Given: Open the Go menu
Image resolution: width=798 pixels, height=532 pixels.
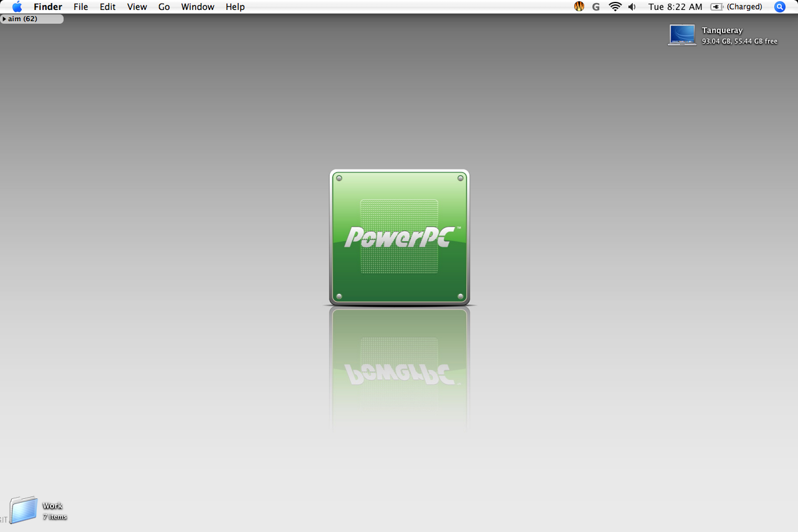Looking at the screenshot, I should 164,7.
